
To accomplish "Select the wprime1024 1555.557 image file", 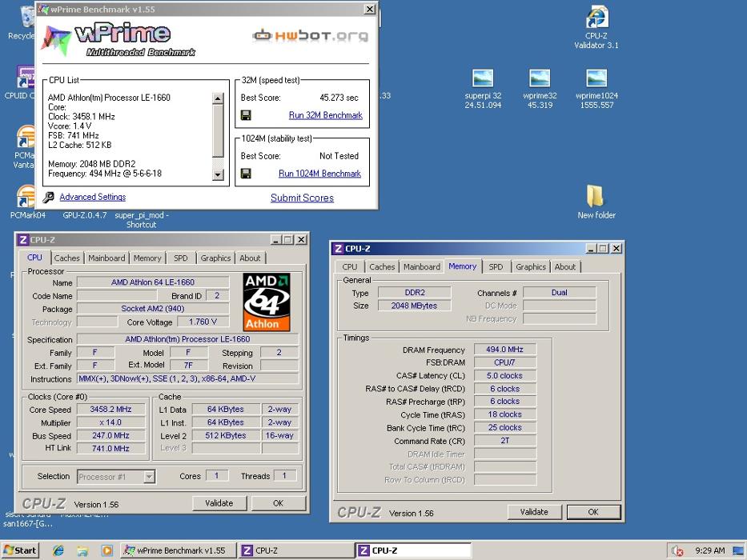I will point(596,78).
